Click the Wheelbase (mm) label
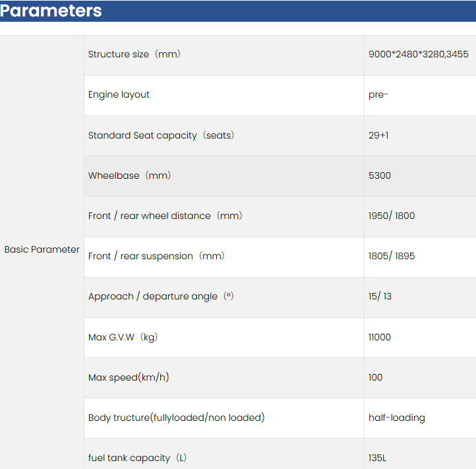The height and width of the screenshot is (469, 476). pyautogui.click(x=130, y=175)
